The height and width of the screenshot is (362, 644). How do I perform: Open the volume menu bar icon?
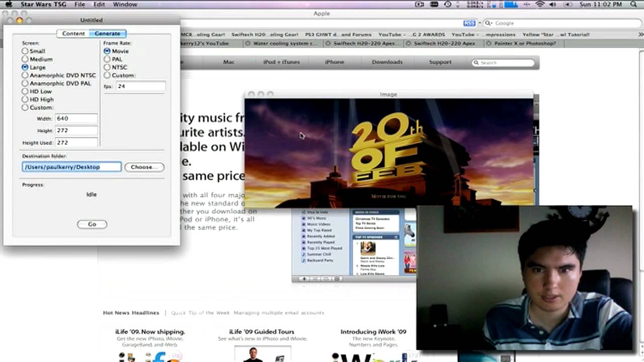pyautogui.click(x=553, y=5)
